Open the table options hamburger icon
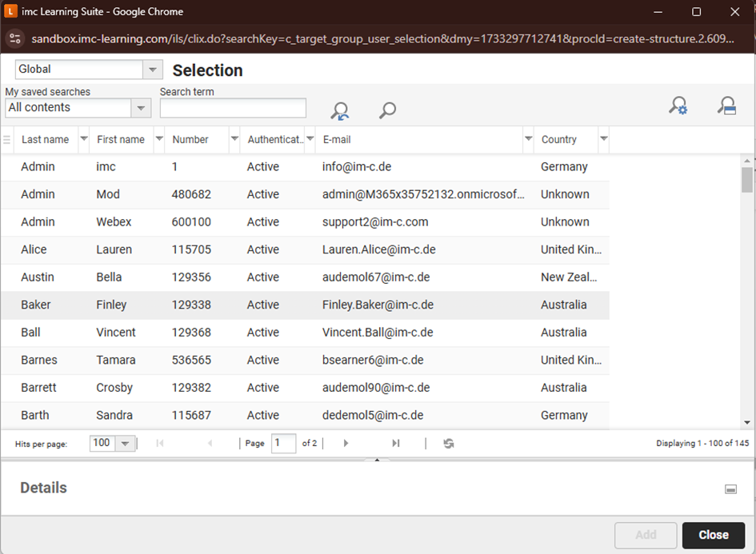Screen dimensions: 756x554 (6, 139)
